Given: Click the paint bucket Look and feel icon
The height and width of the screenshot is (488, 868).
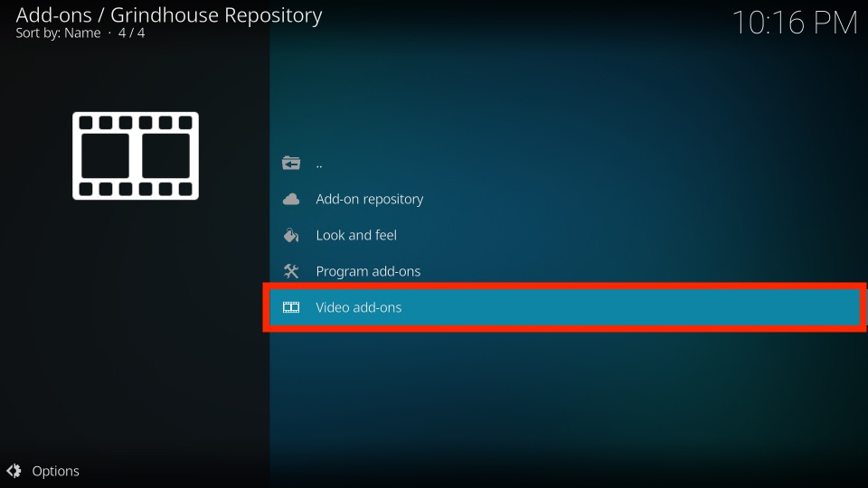Looking at the screenshot, I should pyautogui.click(x=291, y=235).
